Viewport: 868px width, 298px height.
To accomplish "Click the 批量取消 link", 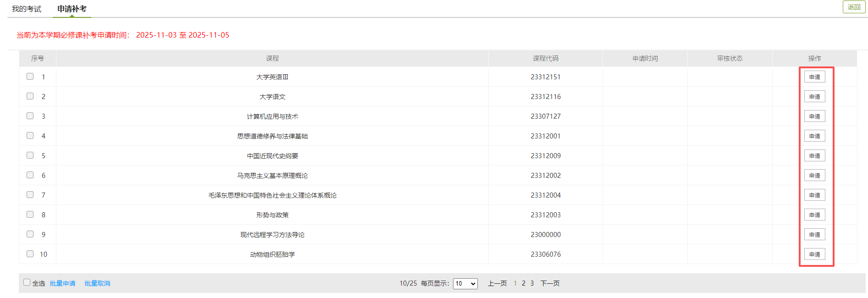I will [x=97, y=284].
